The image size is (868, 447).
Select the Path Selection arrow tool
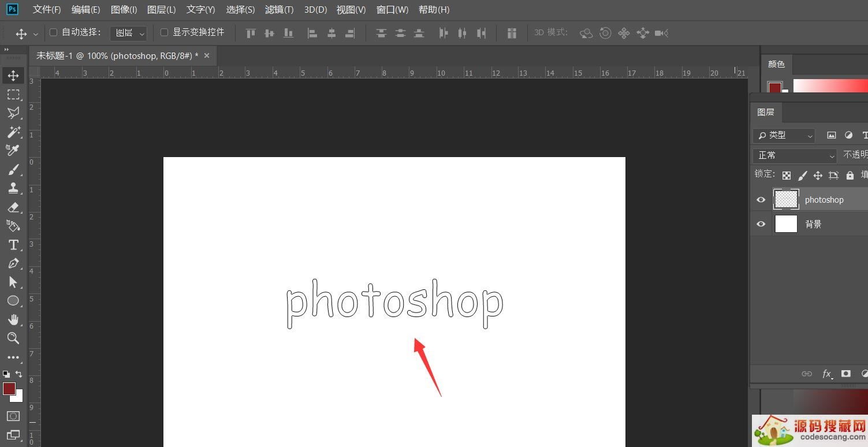click(x=13, y=282)
